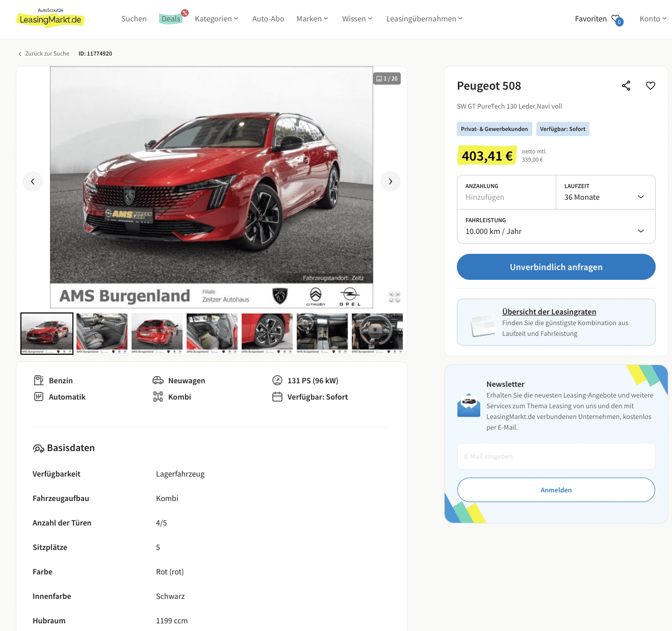Click the 1199 ccm Hubraum value
This screenshot has width=672, height=631.
172,621
